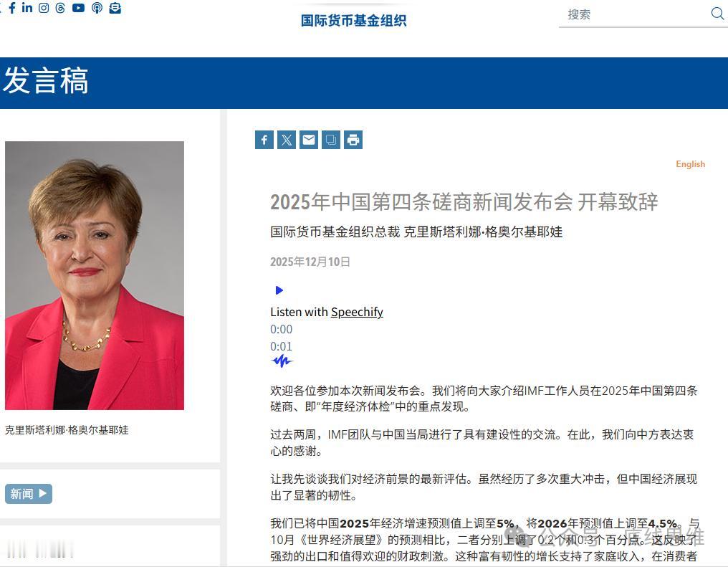Play the Speechify audio narration
This screenshot has width=728, height=567.
click(x=278, y=290)
